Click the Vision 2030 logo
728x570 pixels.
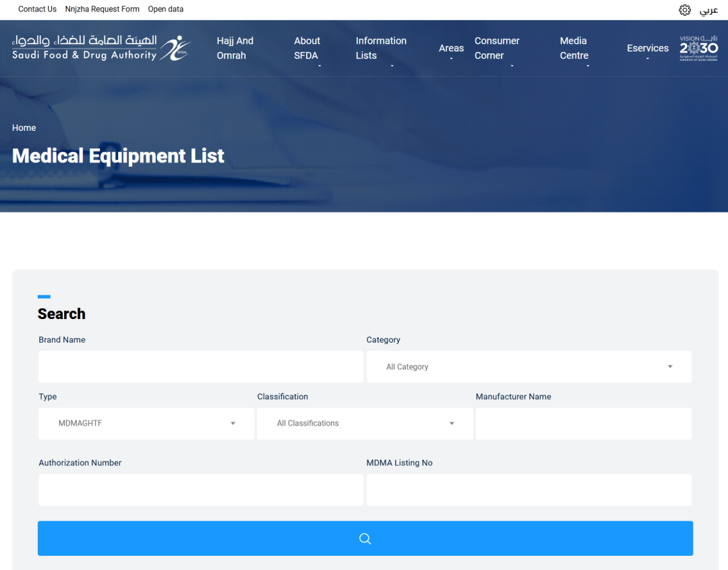click(698, 48)
